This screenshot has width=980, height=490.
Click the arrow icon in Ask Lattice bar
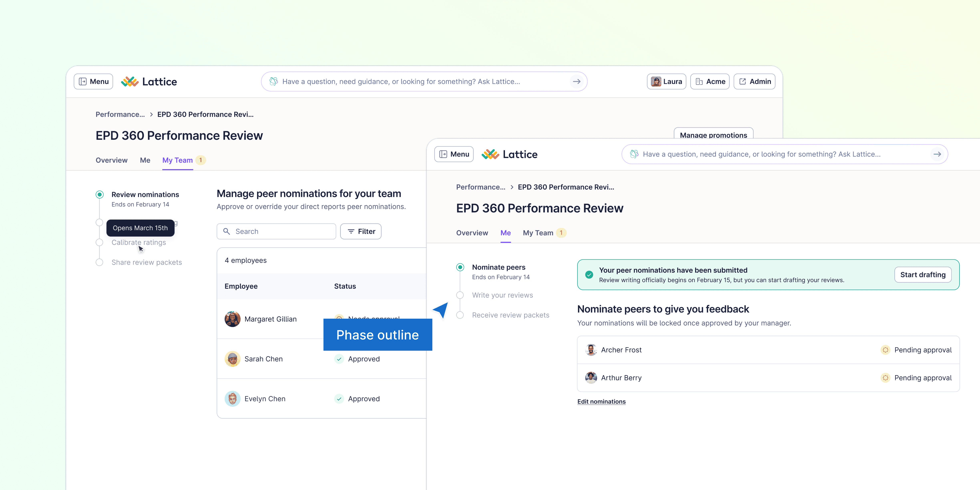[x=576, y=81]
